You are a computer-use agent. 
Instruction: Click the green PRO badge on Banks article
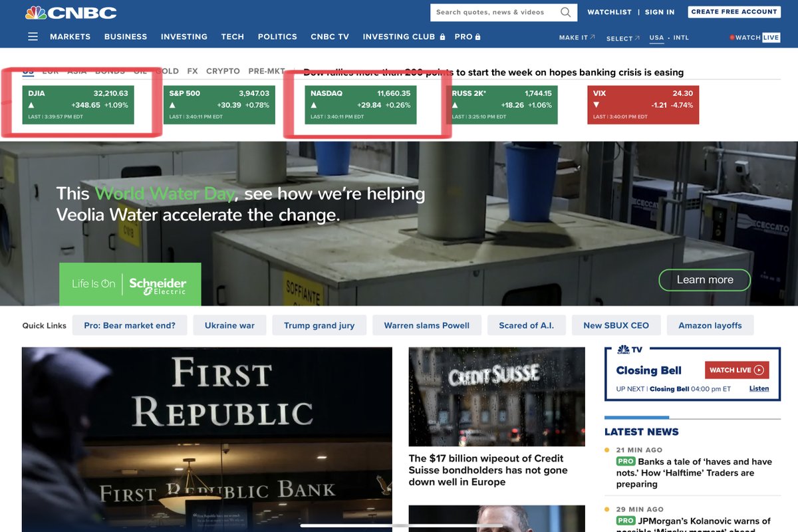pyautogui.click(x=626, y=462)
